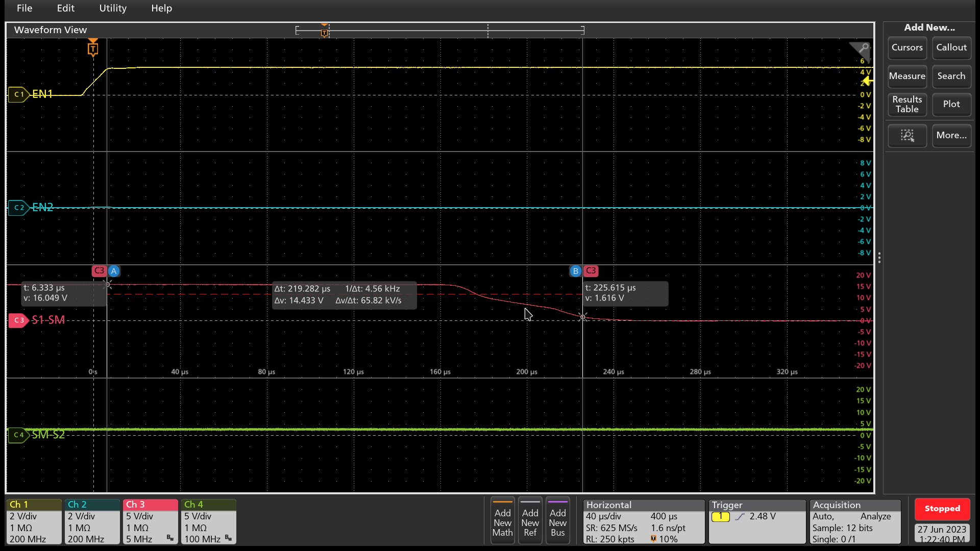The image size is (980, 551).
Task: Click the rising-edge slope icon in the Trigger badge
Action: [x=740, y=516]
